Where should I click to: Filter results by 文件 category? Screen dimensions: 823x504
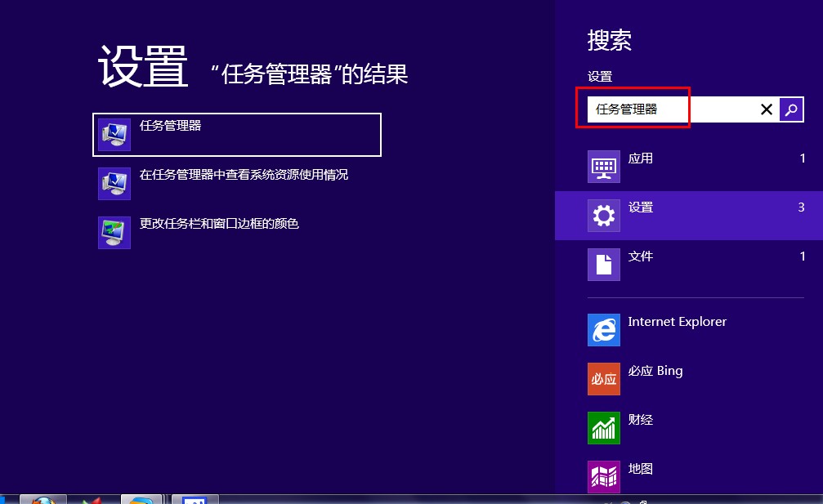coord(641,256)
